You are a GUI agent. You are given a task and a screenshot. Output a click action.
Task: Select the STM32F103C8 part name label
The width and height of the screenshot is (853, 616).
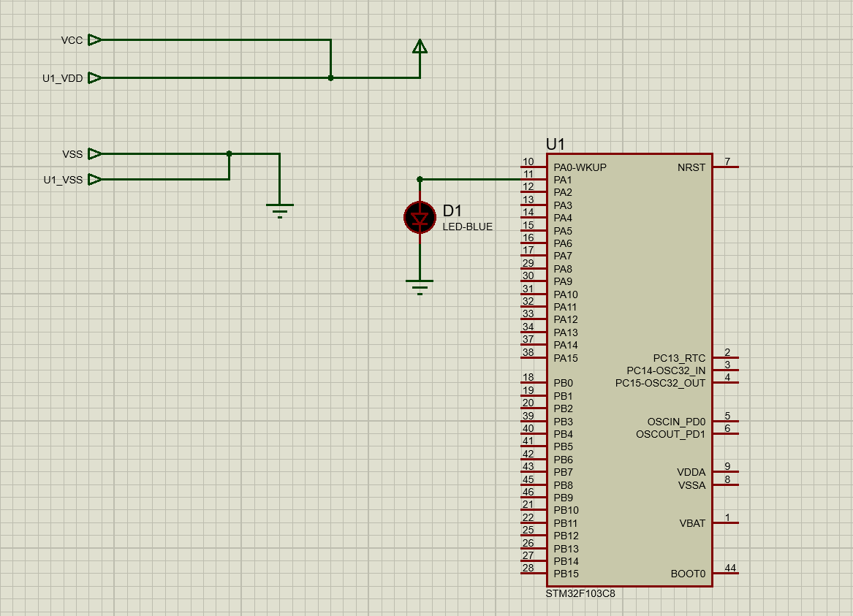pyautogui.click(x=580, y=593)
